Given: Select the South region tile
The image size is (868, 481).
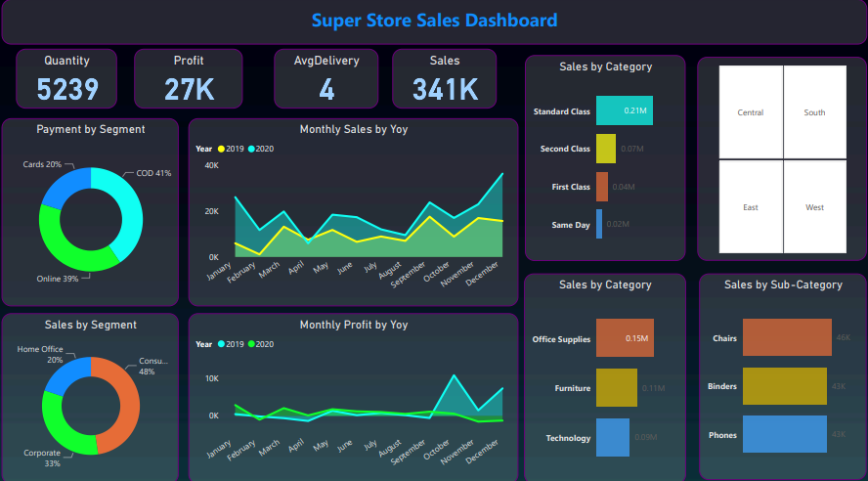Looking at the screenshot, I should [x=815, y=111].
